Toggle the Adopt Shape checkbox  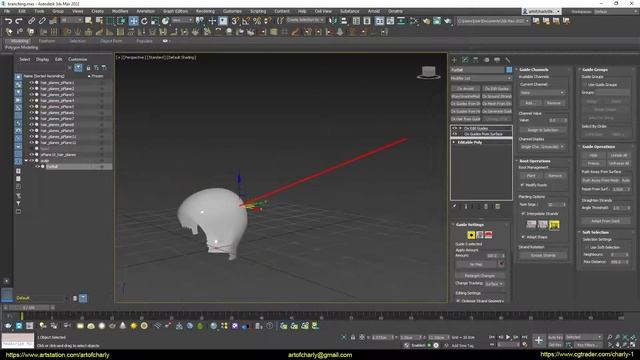coord(523,237)
